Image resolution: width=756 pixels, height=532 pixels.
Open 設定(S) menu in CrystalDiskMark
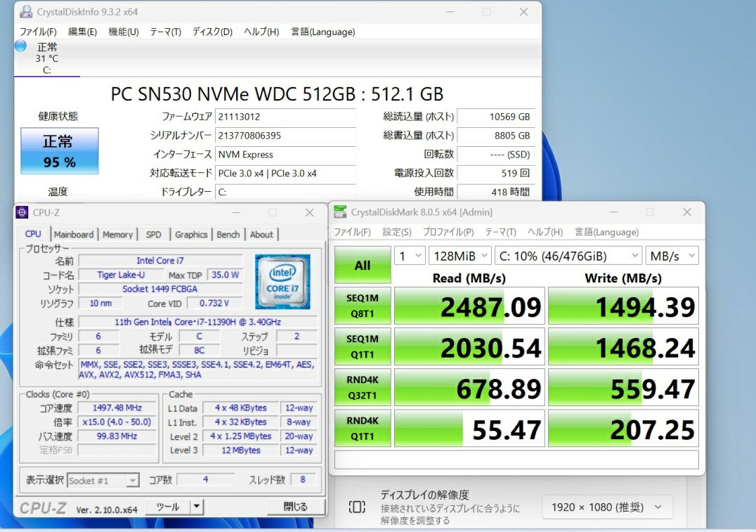[x=397, y=232]
